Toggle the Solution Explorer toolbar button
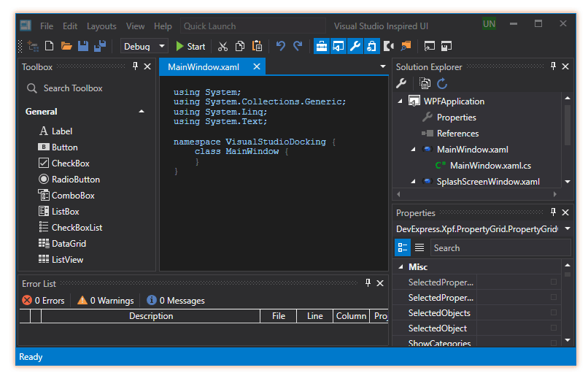The height and width of the screenshot is (381, 588). tap(339, 46)
